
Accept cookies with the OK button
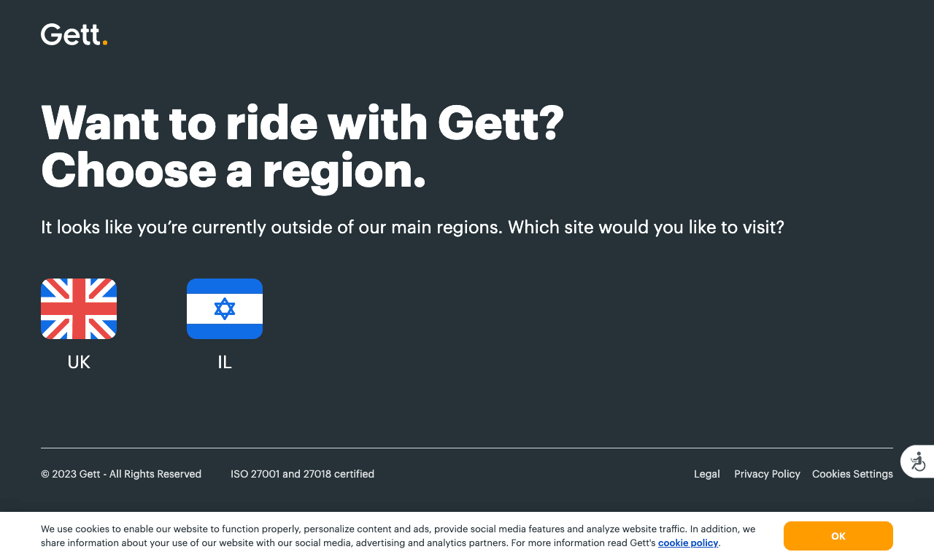[838, 536]
